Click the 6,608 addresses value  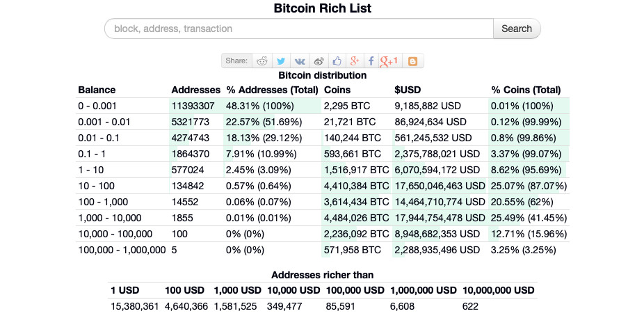point(402,306)
